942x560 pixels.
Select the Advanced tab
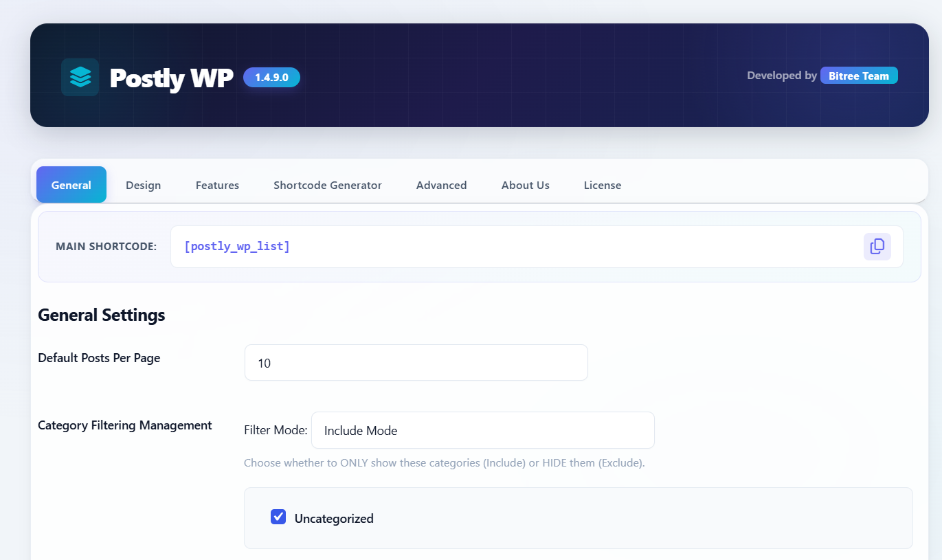click(442, 185)
